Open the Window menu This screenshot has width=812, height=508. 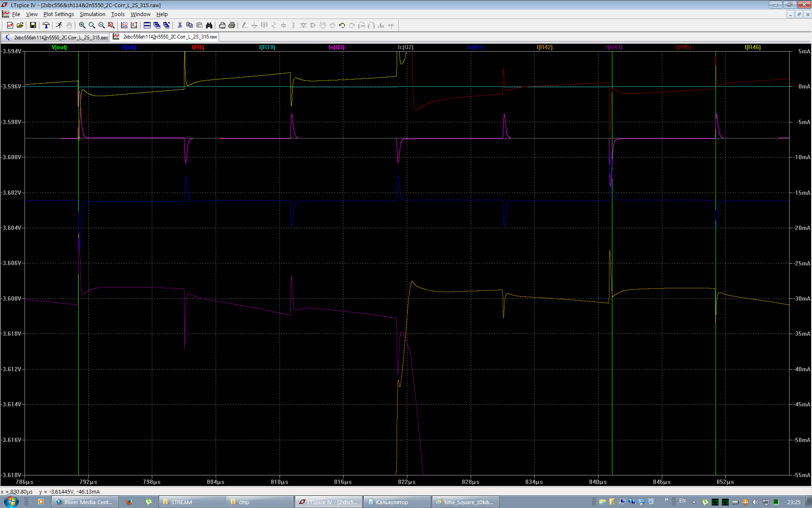coord(140,14)
